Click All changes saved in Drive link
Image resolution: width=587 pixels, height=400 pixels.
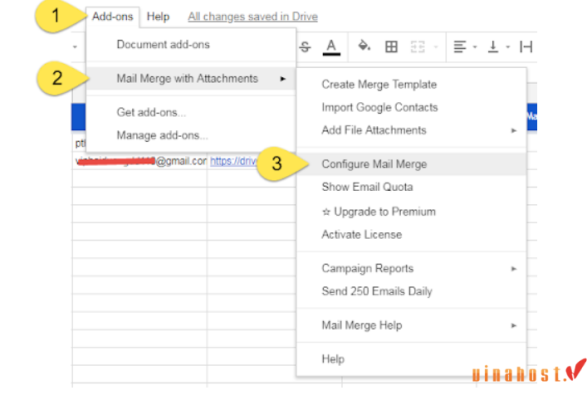(x=253, y=17)
